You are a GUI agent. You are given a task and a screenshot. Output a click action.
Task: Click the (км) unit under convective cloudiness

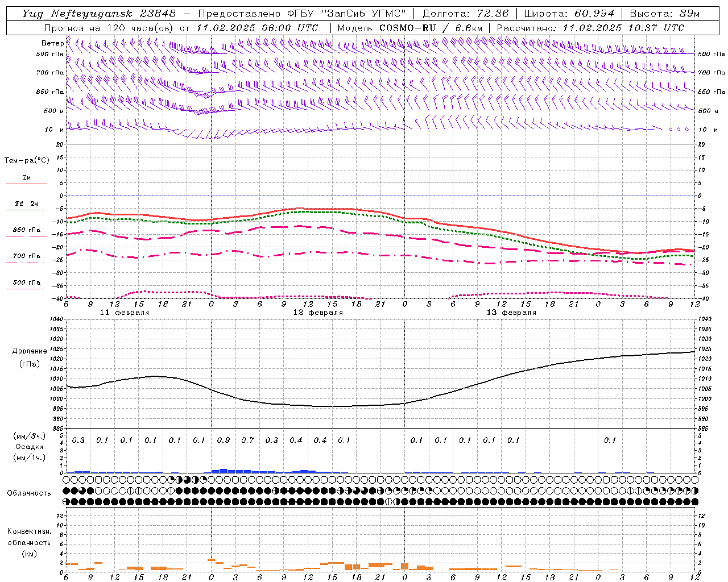pos(29,554)
